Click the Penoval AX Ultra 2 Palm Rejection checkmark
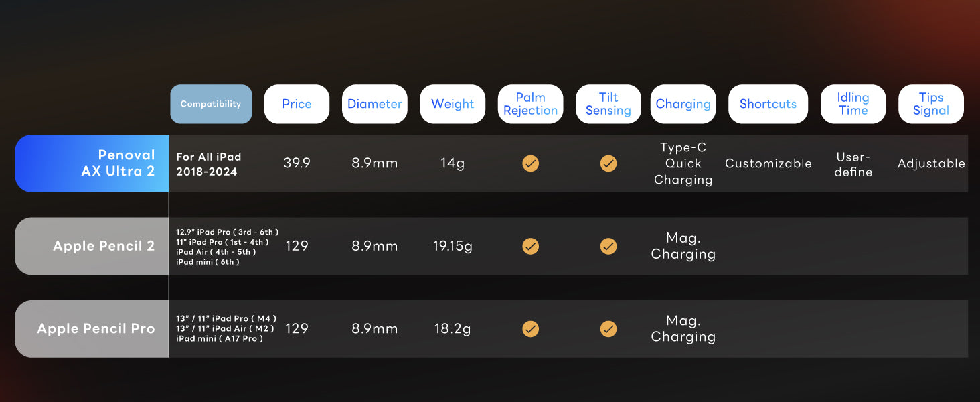 530,163
